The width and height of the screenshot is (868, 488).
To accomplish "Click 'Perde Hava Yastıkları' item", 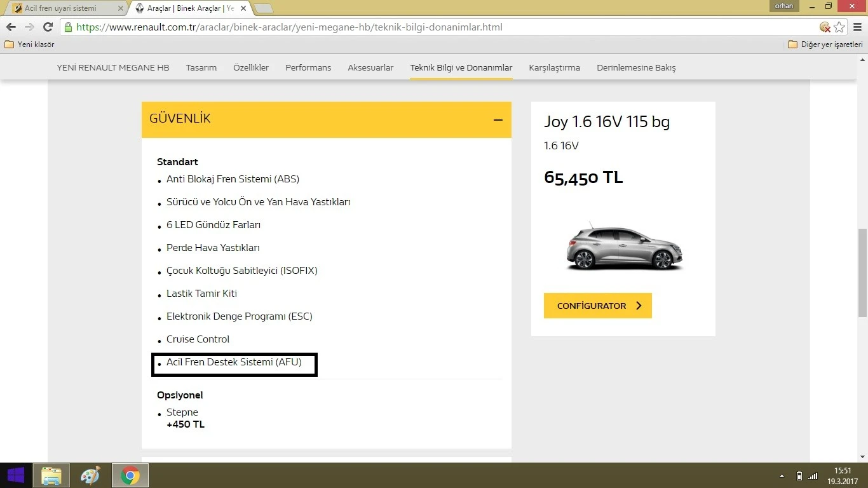I will click(213, 248).
